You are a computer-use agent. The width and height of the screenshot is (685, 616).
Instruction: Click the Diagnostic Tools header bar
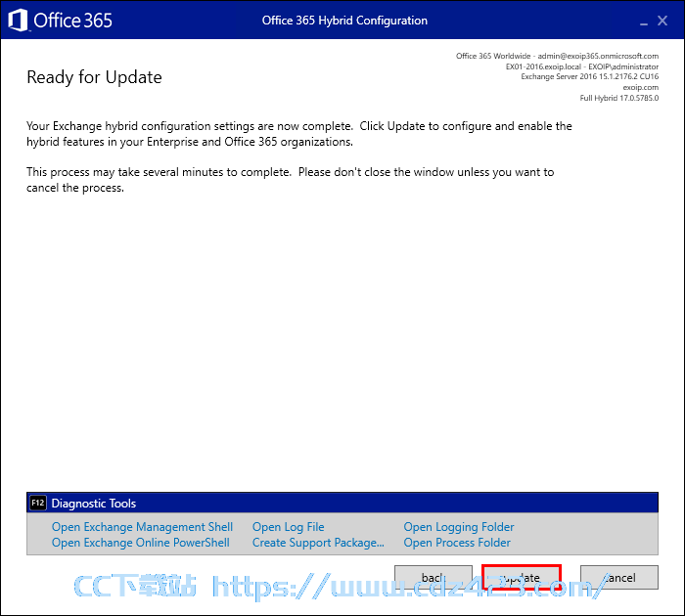(x=342, y=503)
